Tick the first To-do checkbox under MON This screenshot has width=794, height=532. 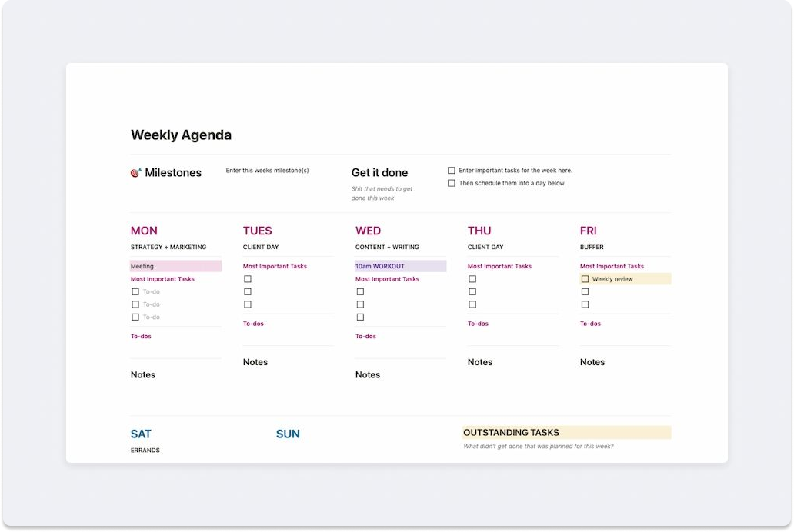pos(135,292)
